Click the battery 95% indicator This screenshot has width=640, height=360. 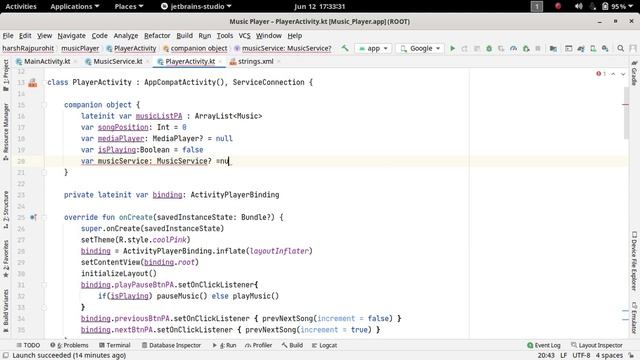pyautogui.click(x=614, y=6)
